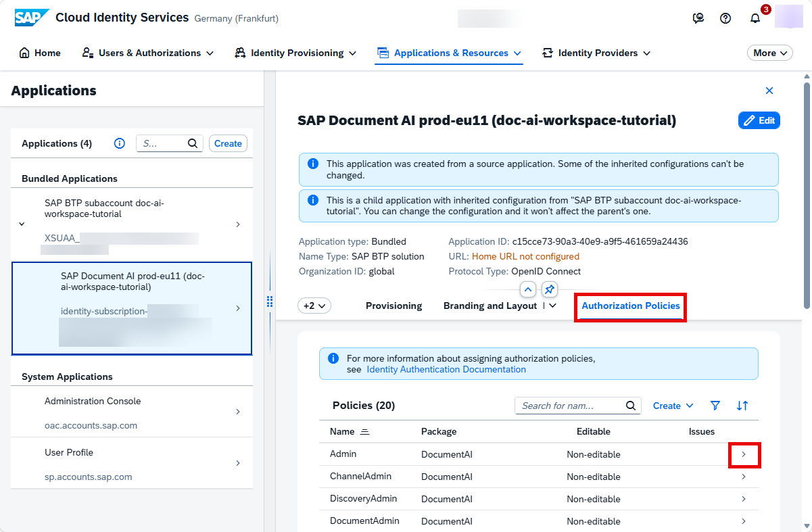
Task: Open Applications & Resources menu
Action: click(x=449, y=53)
